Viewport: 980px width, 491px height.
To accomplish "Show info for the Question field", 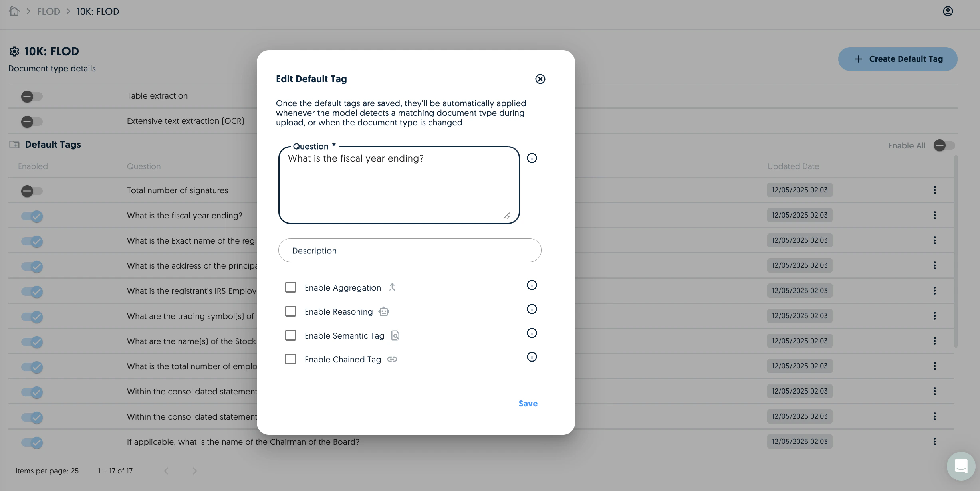I will 532,158.
